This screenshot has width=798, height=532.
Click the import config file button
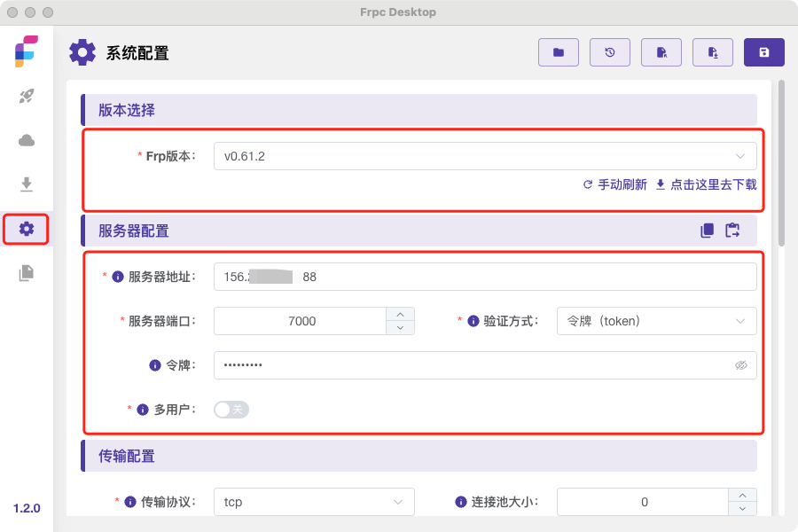(x=661, y=52)
